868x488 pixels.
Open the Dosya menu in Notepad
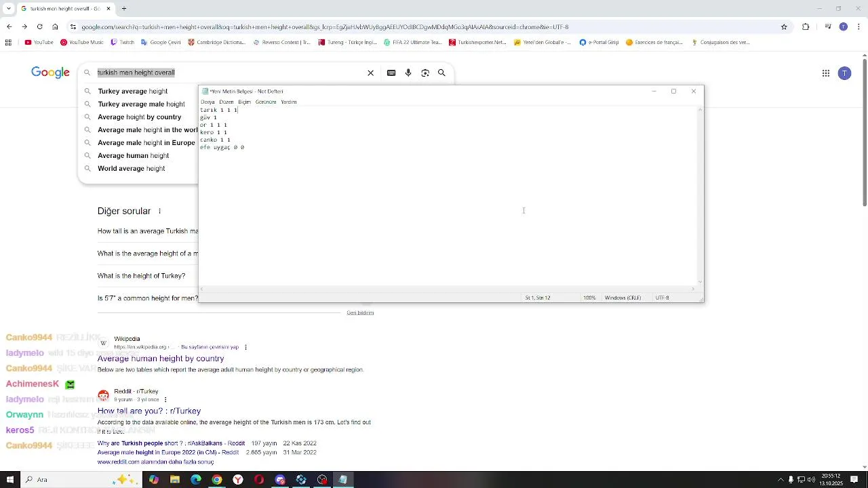(x=208, y=102)
